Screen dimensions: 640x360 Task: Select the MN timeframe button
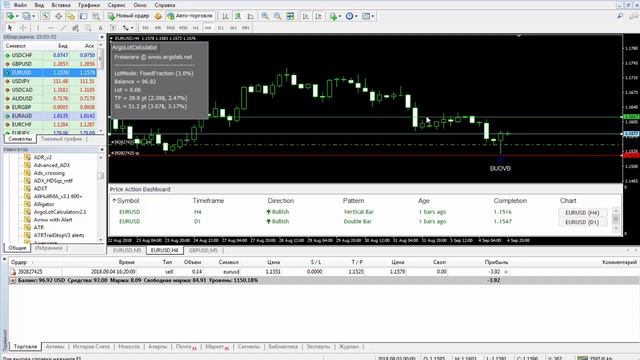246,28
